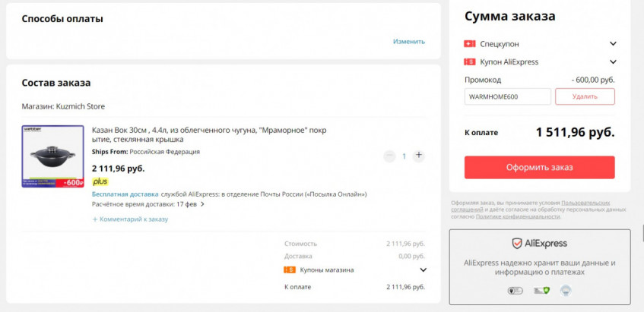
Task: Open the wok product thumbnail
Action: pyautogui.click(x=52, y=156)
